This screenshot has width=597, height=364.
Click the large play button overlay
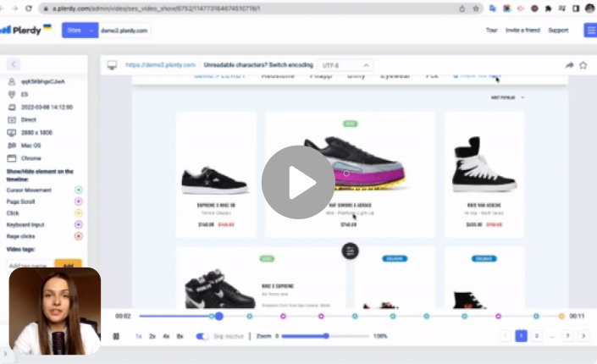click(298, 182)
